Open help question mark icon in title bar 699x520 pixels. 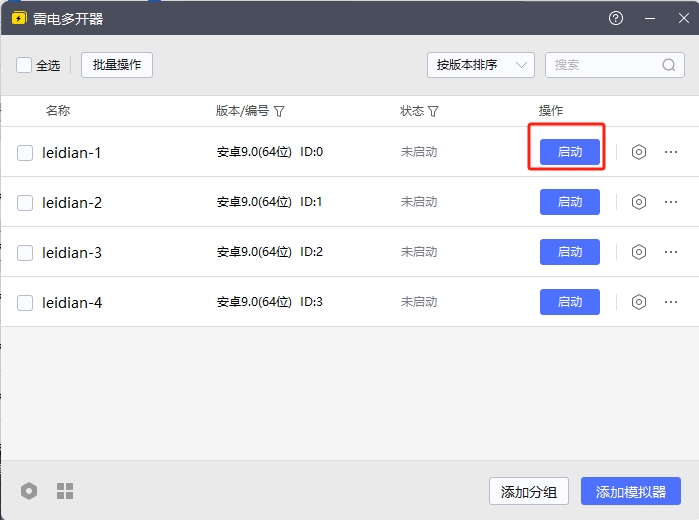(616, 18)
